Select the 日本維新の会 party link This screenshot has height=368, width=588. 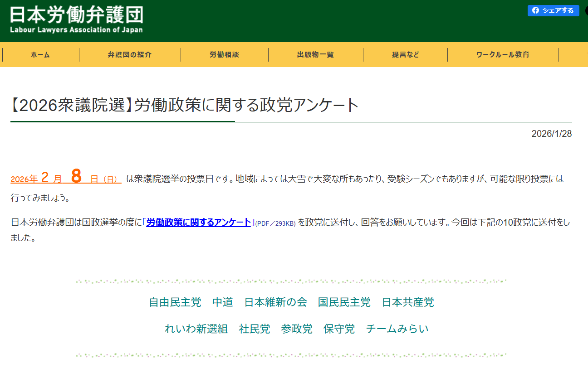point(275,302)
